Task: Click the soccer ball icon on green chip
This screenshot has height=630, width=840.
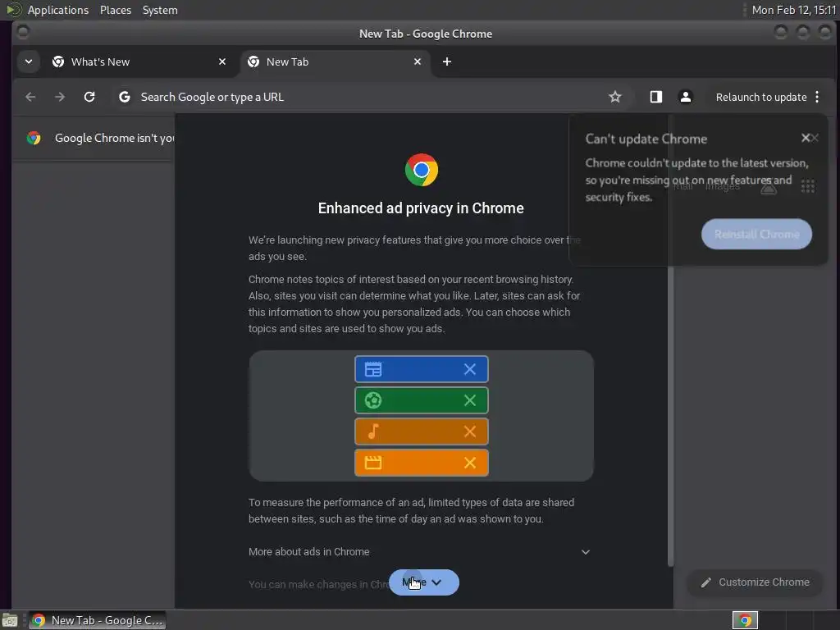Action: 373,400
